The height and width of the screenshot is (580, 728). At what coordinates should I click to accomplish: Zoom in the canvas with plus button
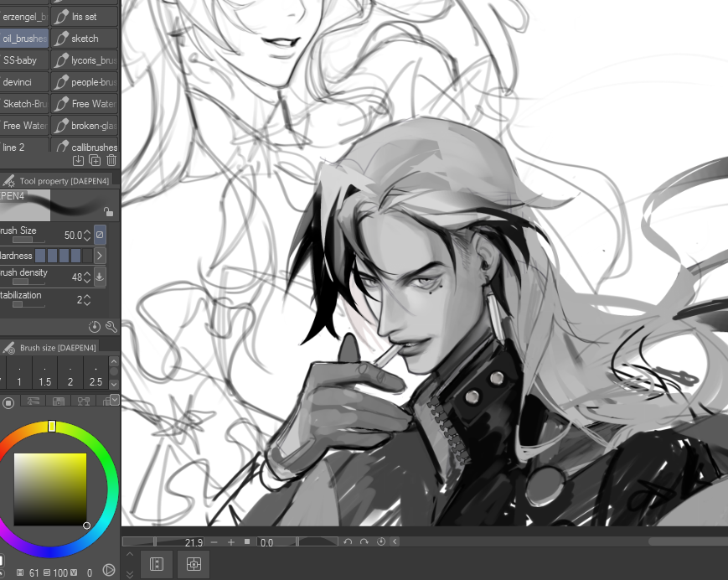tap(230, 542)
